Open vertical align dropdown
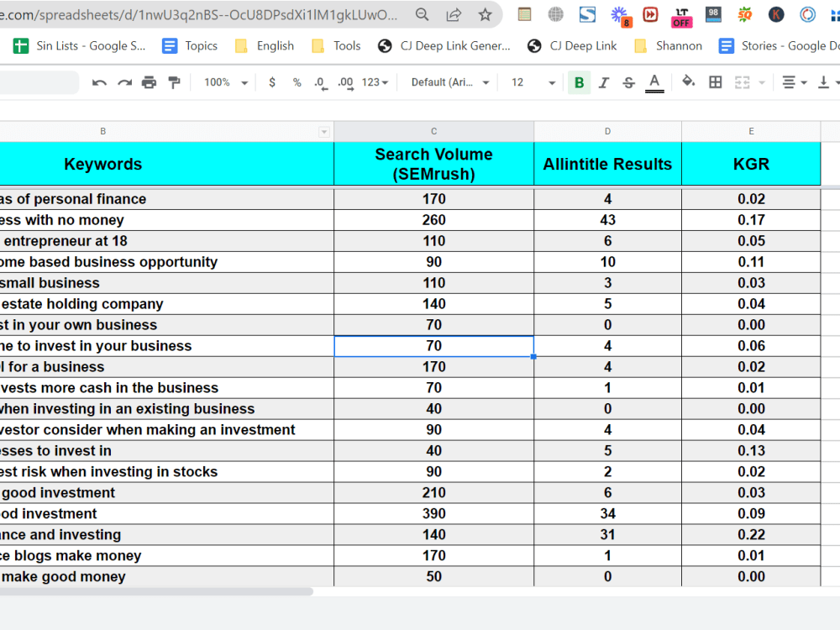The image size is (840, 630). [x=827, y=82]
